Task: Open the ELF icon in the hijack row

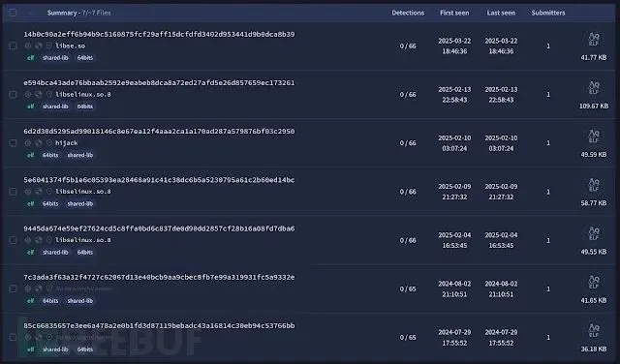Action: point(594,136)
